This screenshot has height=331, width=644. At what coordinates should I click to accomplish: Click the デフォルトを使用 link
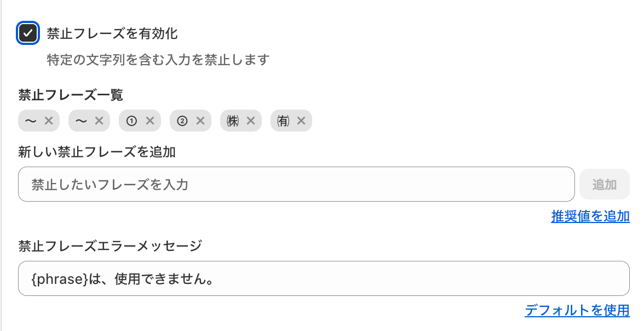point(577,311)
